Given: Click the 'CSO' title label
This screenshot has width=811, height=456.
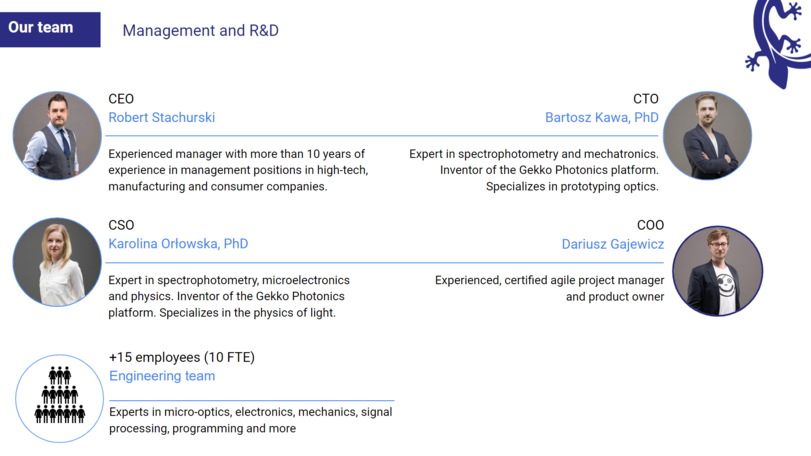Looking at the screenshot, I should [x=121, y=225].
